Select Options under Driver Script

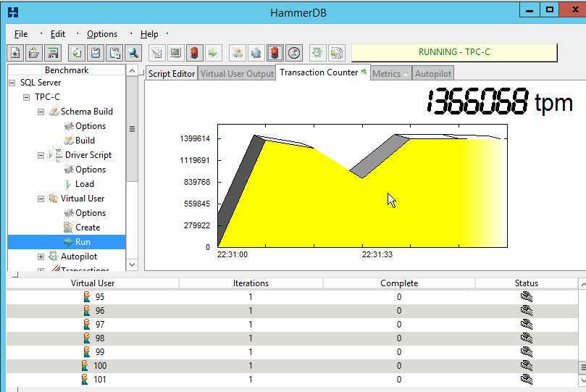91,170
